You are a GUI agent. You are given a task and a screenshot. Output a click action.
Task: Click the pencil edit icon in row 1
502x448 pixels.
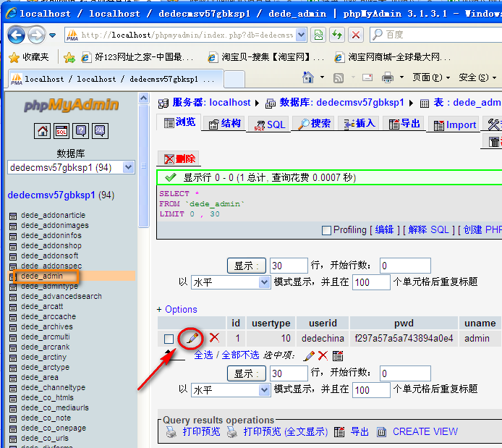[192, 338]
